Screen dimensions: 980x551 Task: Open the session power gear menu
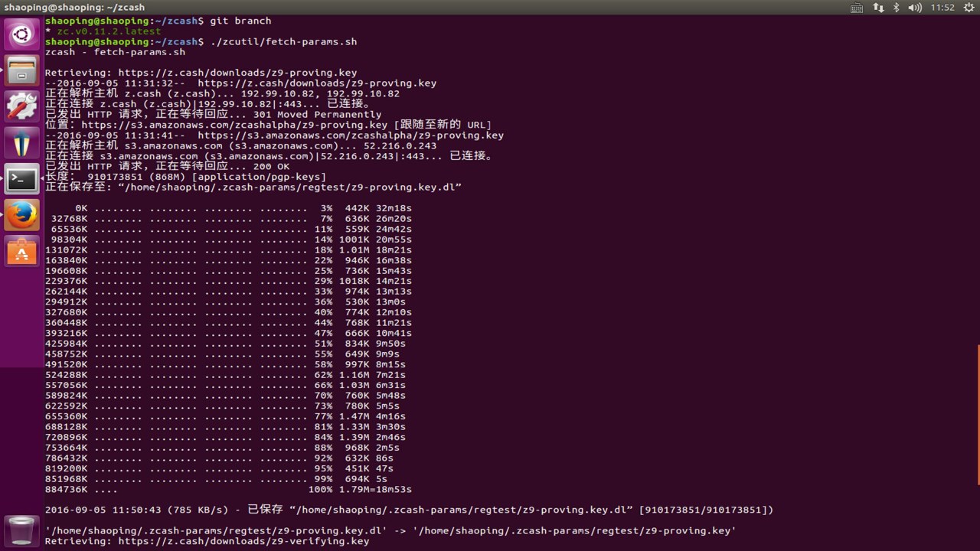pyautogui.click(x=968, y=8)
